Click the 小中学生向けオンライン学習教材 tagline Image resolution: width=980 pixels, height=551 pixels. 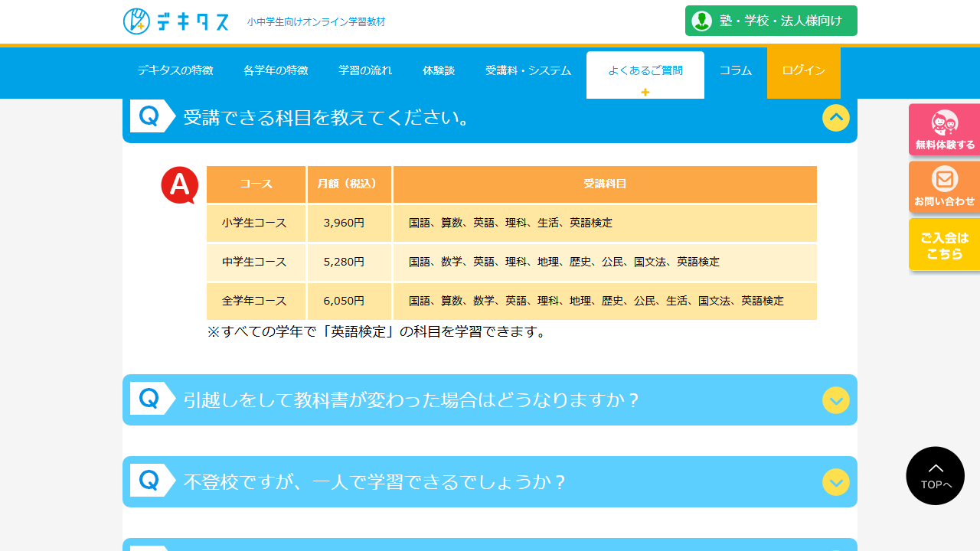[316, 22]
